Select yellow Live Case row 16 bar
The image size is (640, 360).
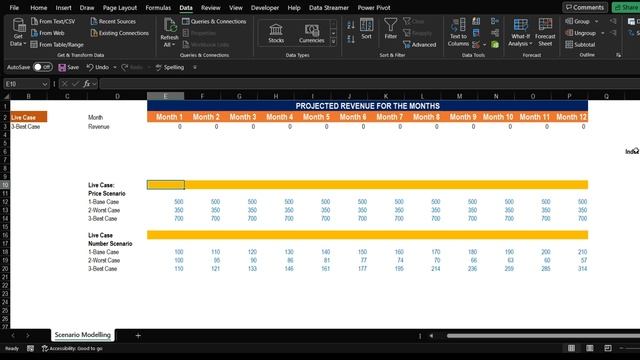pyautogui.click(x=367, y=235)
